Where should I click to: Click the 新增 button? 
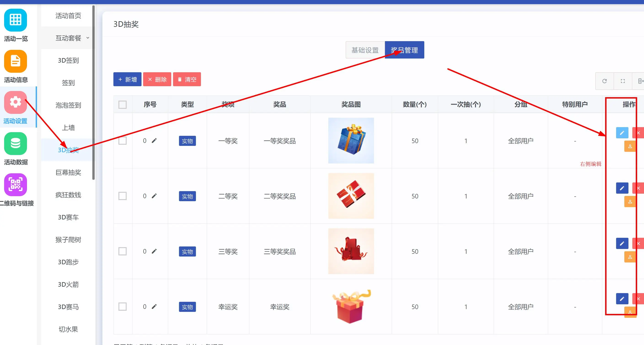click(127, 80)
